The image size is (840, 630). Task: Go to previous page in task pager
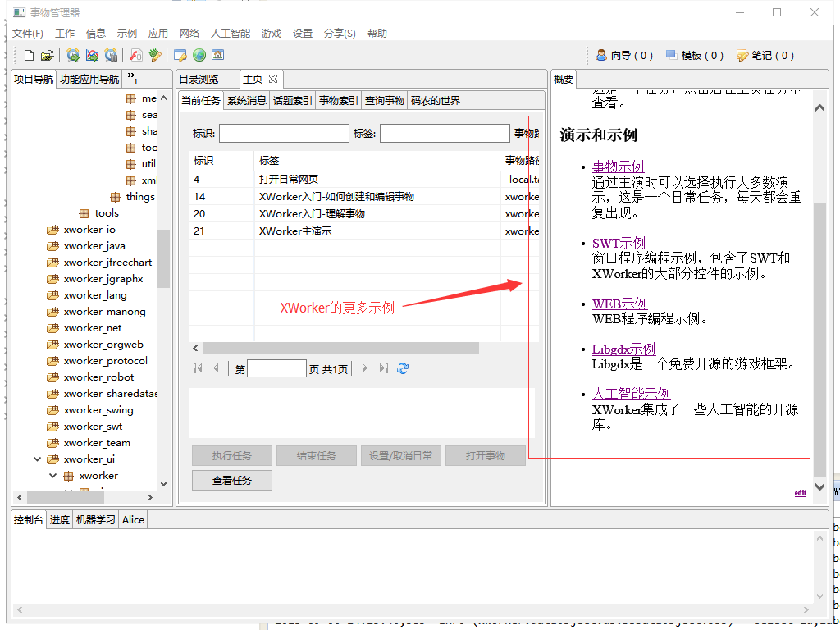(216, 368)
